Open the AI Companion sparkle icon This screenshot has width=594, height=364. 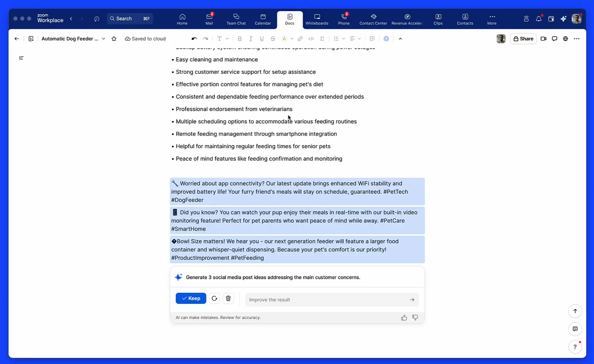(x=563, y=19)
